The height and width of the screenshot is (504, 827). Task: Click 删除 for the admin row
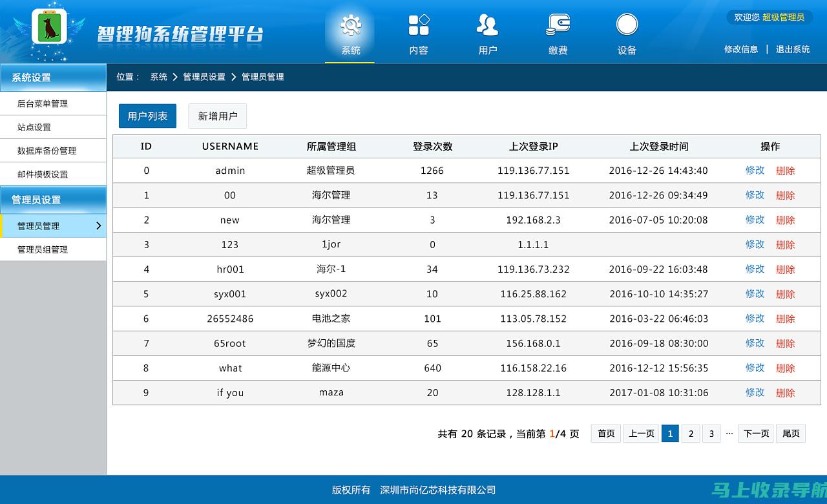785,171
